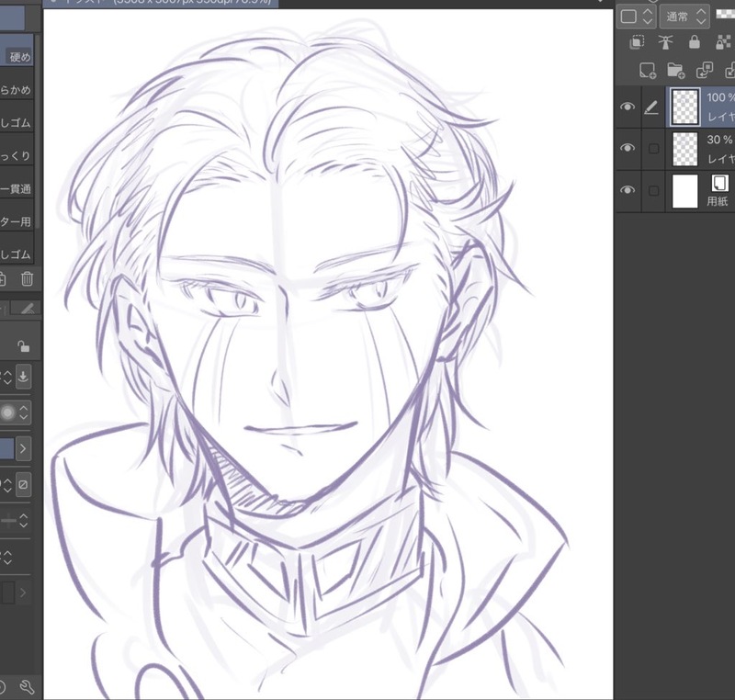The width and height of the screenshot is (735, 700).
Task: Create a new layer folder
Action: (x=676, y=71)
